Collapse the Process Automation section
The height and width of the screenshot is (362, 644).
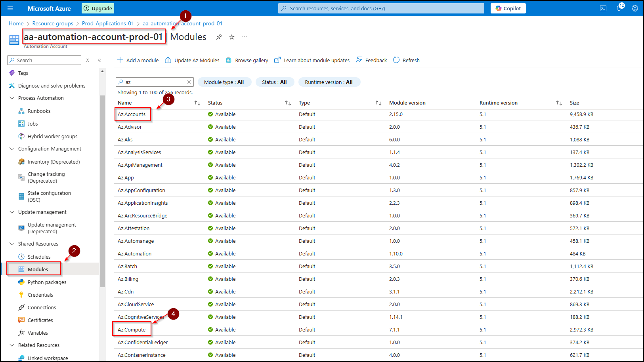pyautogui.click(x=12, y=98)
